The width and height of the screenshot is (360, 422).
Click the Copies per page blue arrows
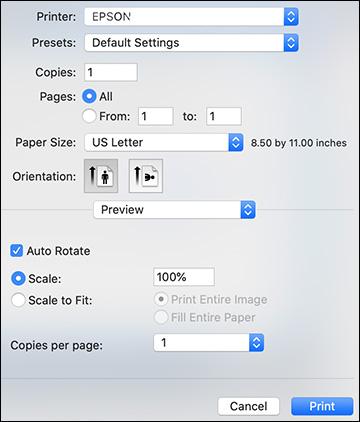tap(256, 343)
